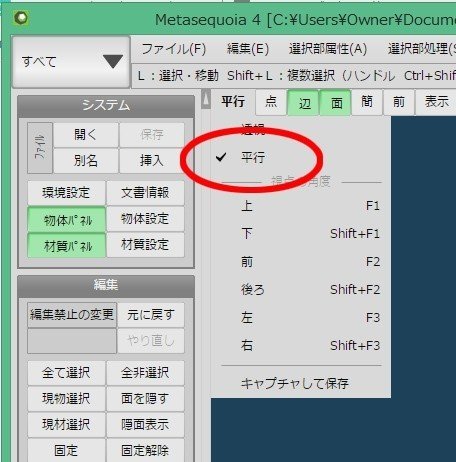Open 環境設定 settings
Image resolution: width=456 pixels, height=462 pixels.
pos(66,193)
